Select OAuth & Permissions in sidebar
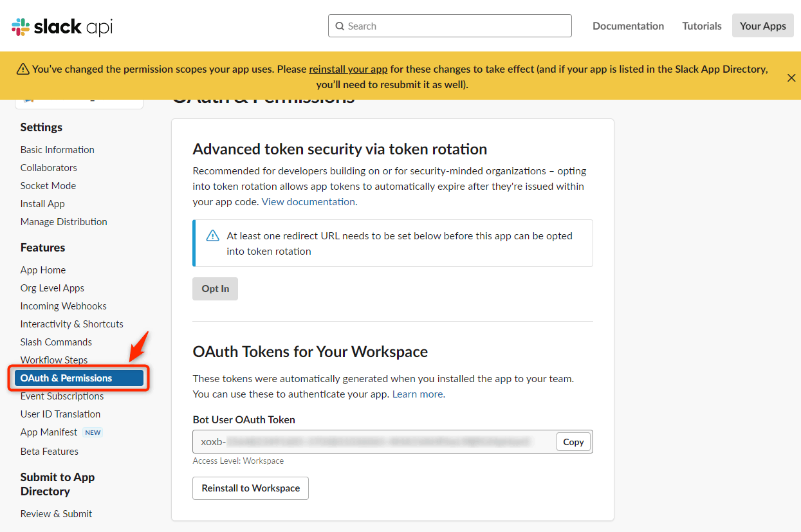This screenshot has width=801, height=532. 79,378
